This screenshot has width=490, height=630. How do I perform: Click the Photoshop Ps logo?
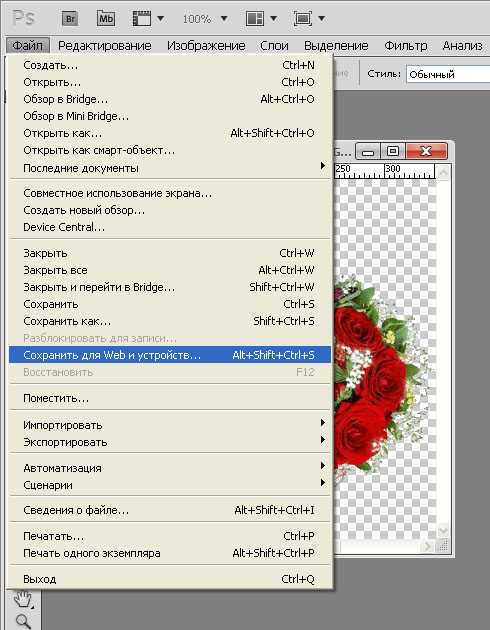(23, 18)
